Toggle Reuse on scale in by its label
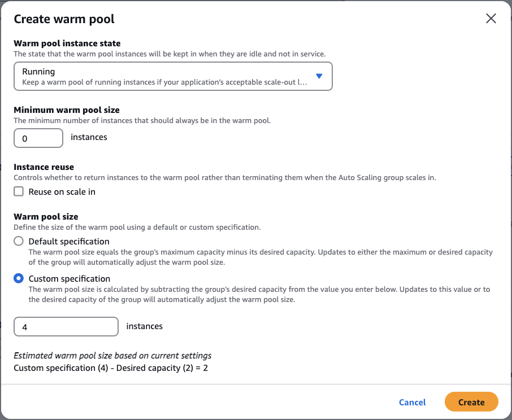 (60, 191)
